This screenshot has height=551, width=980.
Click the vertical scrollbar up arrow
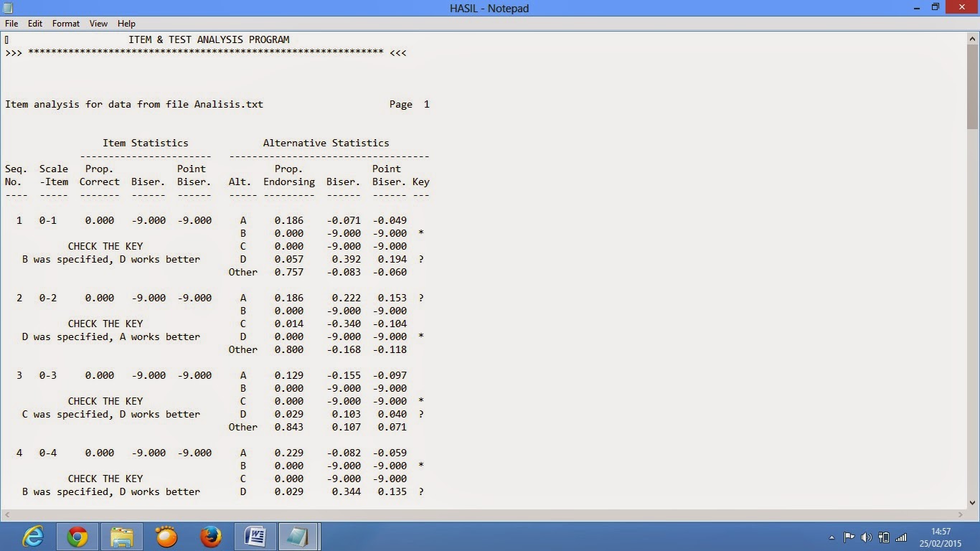(x=973, y=39)
